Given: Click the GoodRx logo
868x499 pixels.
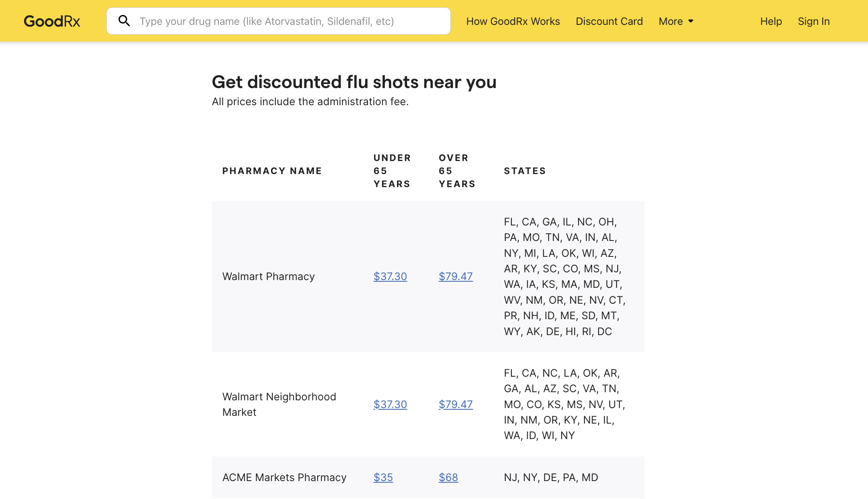Looking at the screenshot, I should click(x=52, y=21).
